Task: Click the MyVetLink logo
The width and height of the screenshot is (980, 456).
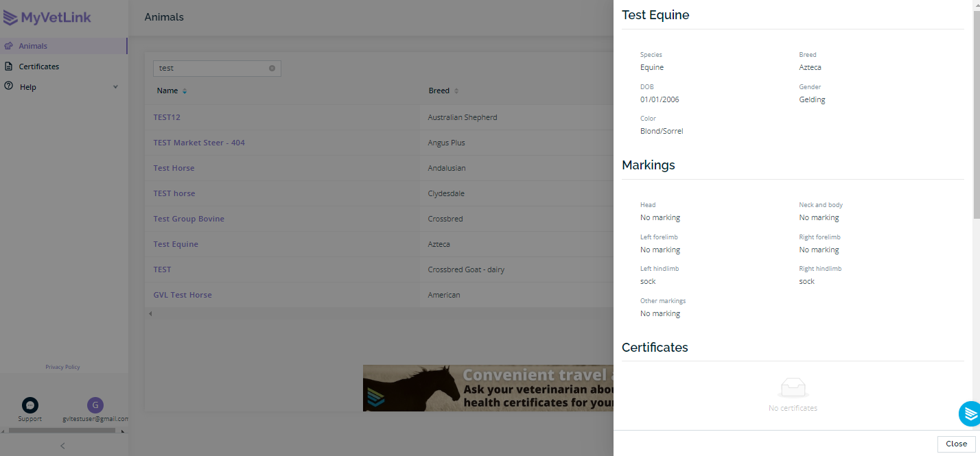Action: [x=47, y=18]
